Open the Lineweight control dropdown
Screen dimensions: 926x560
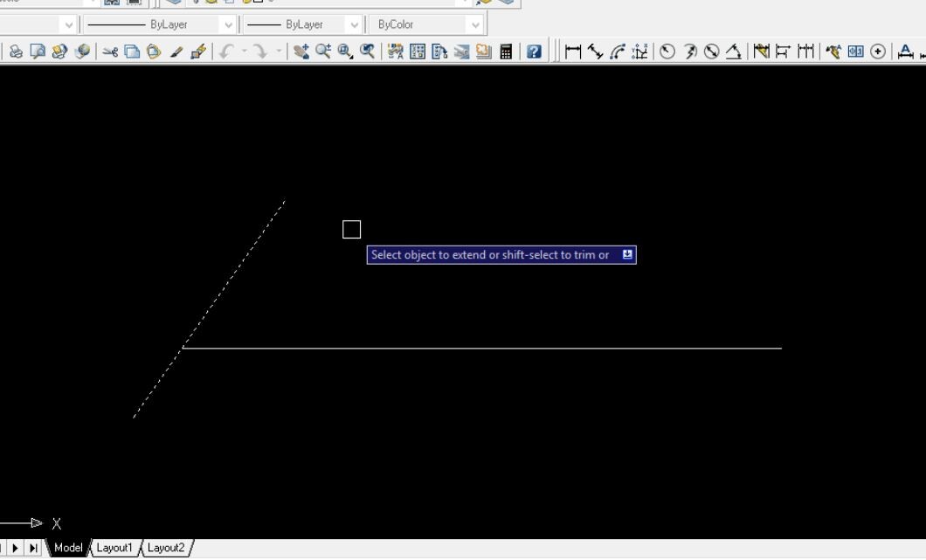tap(355, 24)
